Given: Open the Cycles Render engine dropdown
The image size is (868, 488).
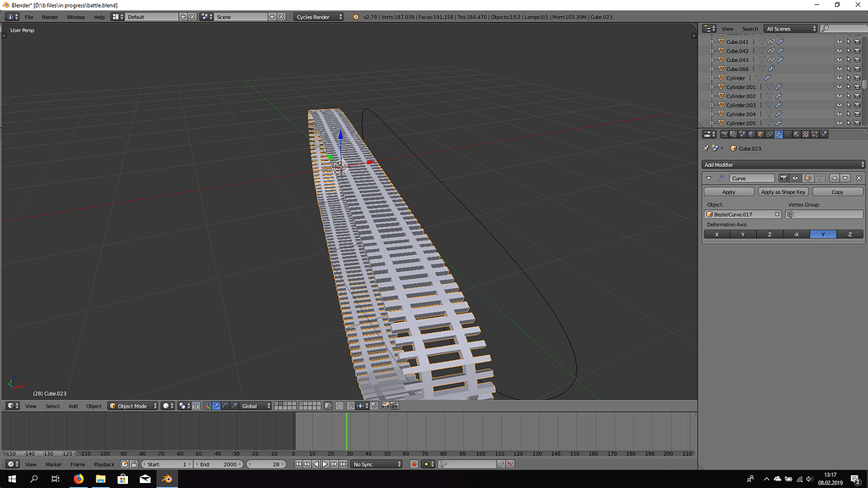Looking at the screenshot, I should (319, 17).
